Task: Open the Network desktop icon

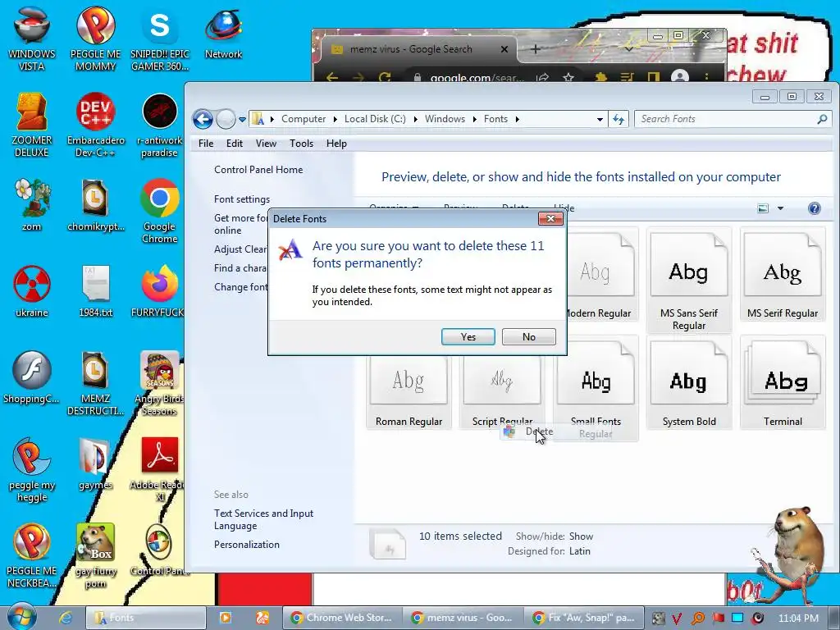Action: pos(223,32)
